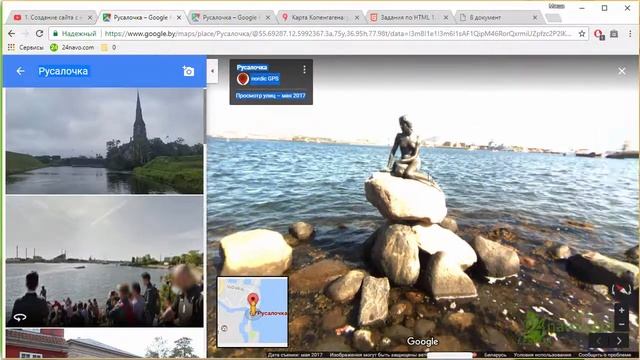
Task: Open the minimap with Русалочка pin
Action: pos(253,312)
